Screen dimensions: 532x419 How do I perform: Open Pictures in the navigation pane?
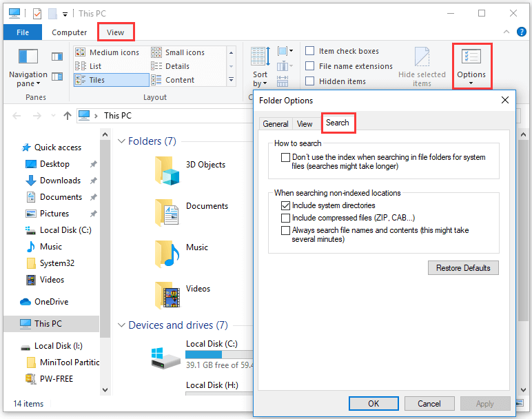(x=48, y=214)
